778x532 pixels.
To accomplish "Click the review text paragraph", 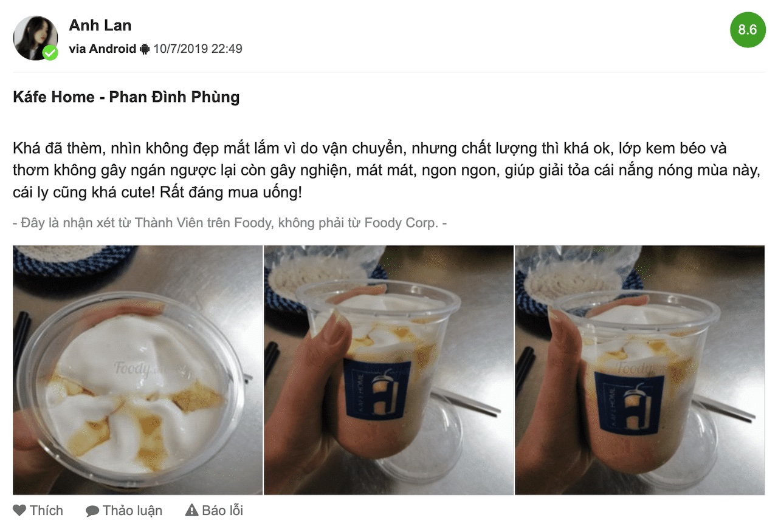I will [x=387, y=171].
